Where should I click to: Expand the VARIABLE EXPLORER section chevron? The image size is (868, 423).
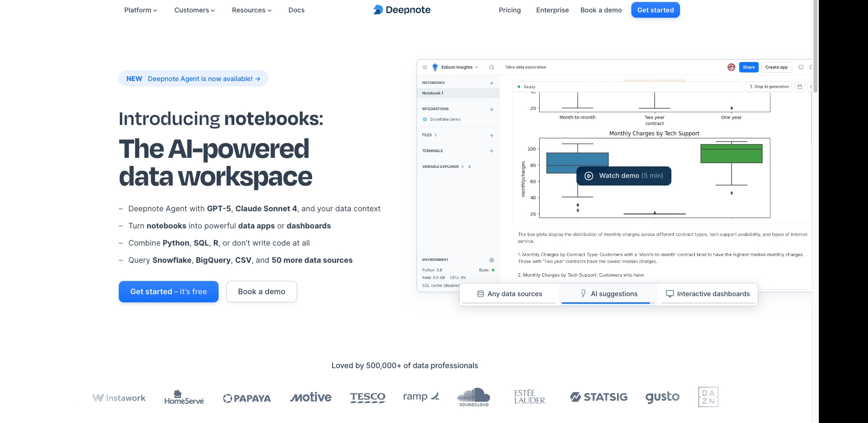[x=462, y=166]
